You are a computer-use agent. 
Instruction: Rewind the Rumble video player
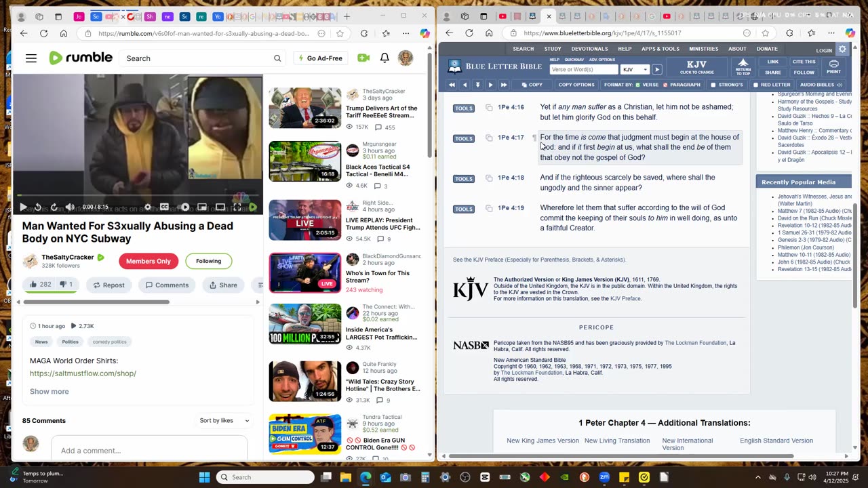click(x=39, y=207)
